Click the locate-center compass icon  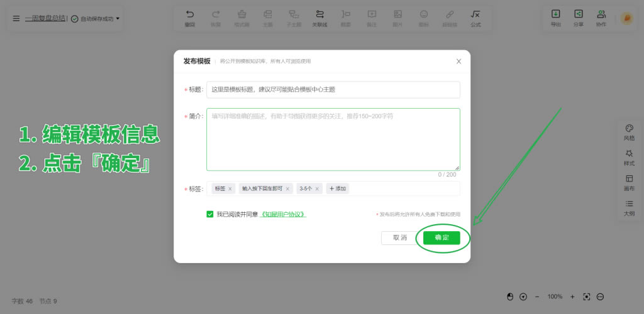click(x=523, y=297)
